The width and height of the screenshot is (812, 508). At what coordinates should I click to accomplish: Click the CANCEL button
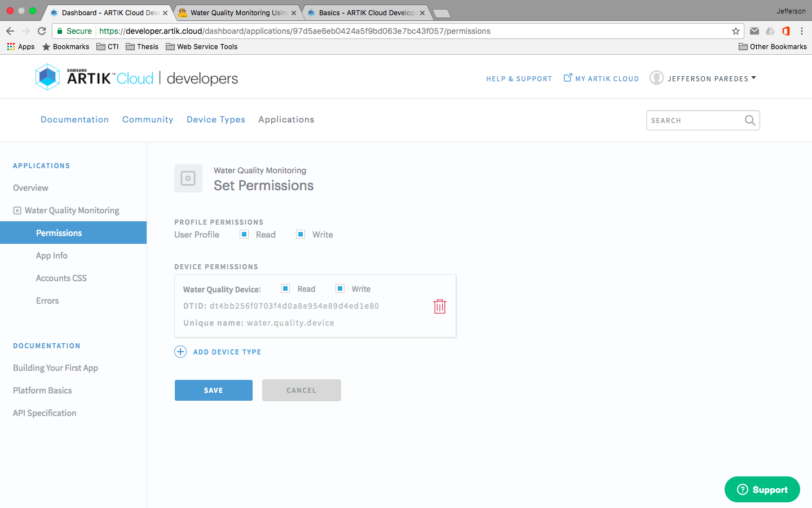[302, 390]
